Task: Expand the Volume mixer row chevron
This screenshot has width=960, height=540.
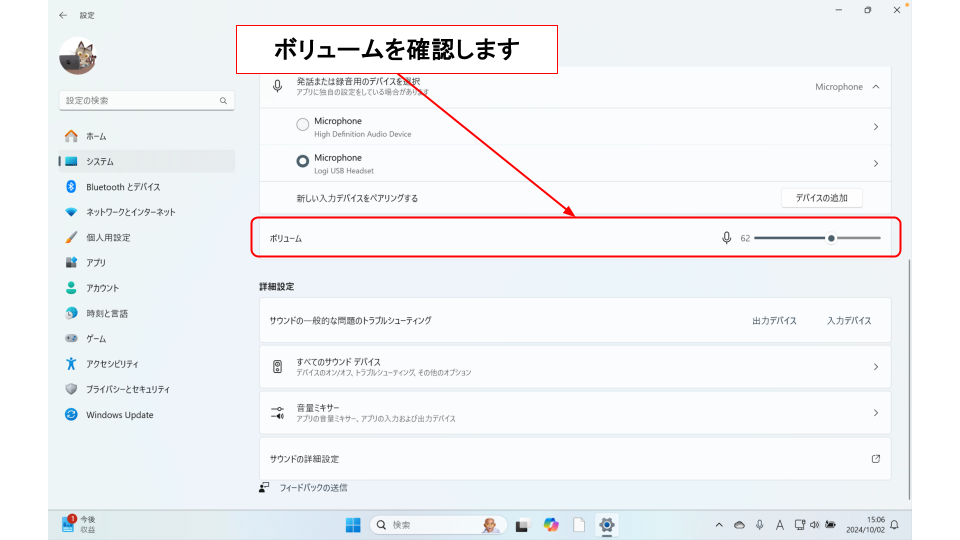Action: [876, 413]
